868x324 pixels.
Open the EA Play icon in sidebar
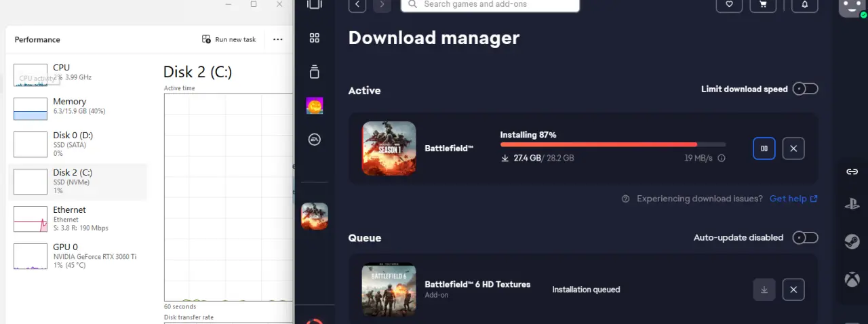pyautogui.click(x=315, y=140)
